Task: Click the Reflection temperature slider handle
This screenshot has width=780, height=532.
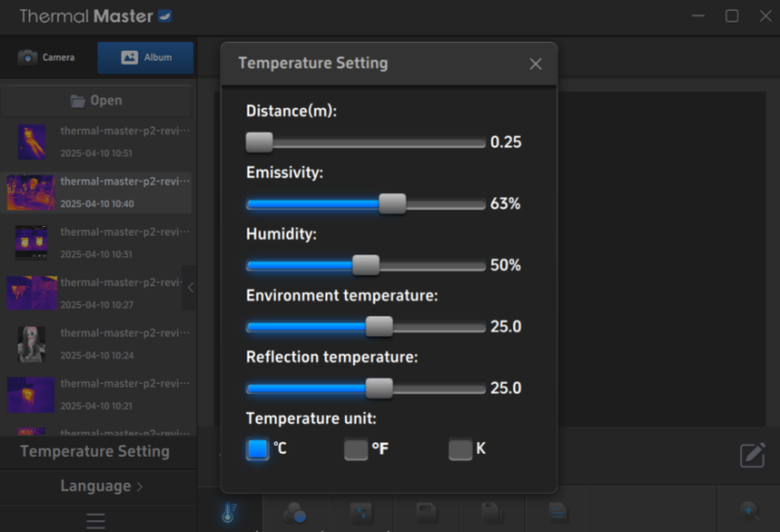Action: pos(379,389)
